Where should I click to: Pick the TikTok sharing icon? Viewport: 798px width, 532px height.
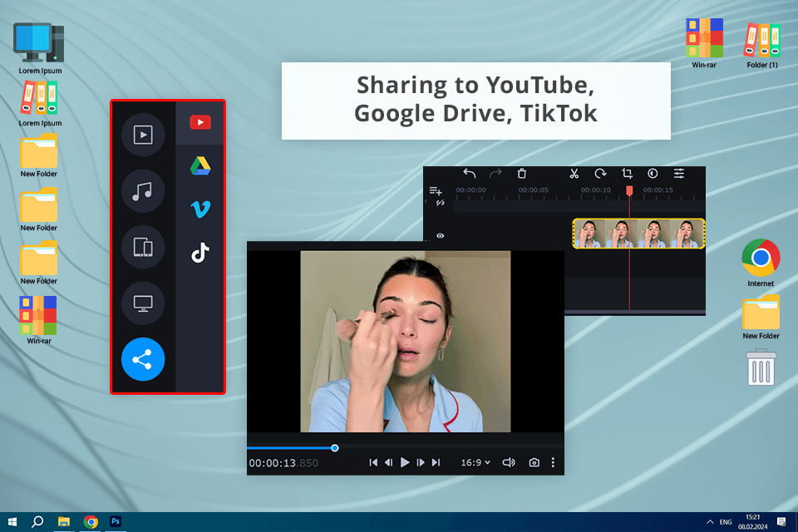200,253
